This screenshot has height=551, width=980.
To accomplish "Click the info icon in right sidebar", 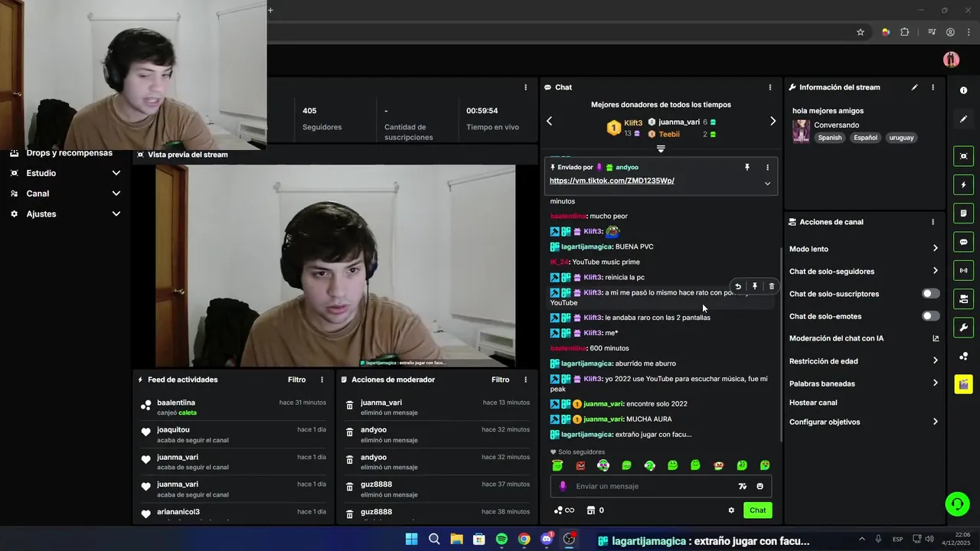I will (963, 90).
